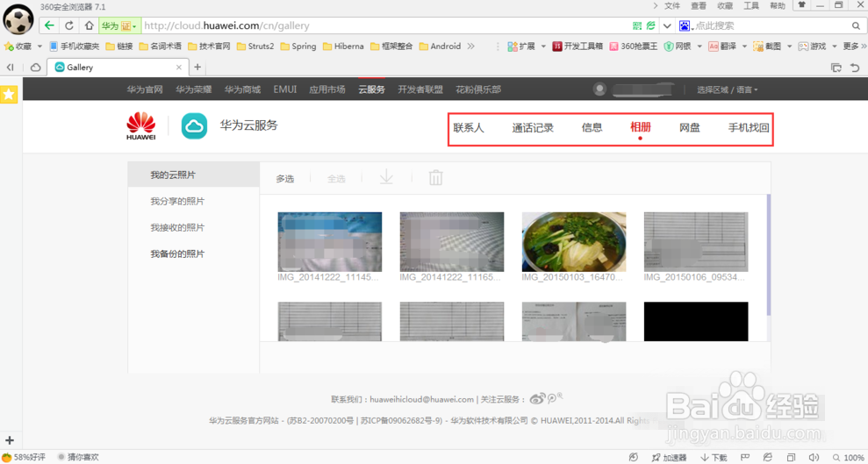Open the vegetable hotpot photo thumbnail
868x464 pixels.
574,242
